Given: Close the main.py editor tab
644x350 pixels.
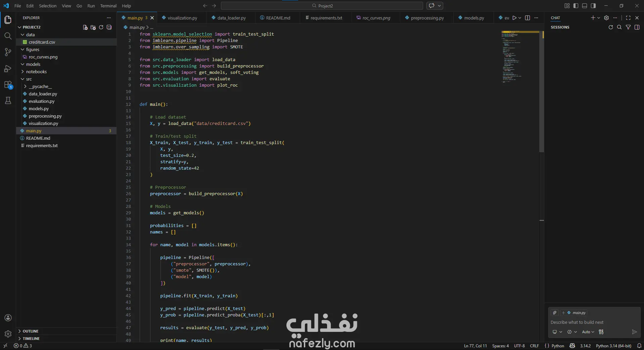Looking at the screenshot, I should pyautogui.click(x=152, y=18).
